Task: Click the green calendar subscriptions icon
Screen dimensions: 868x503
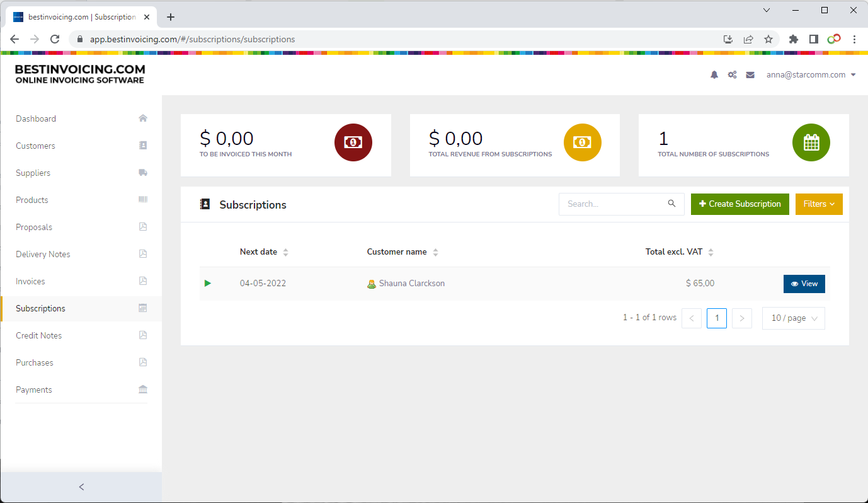Action: pyautogui.click(x=811, y=142)
